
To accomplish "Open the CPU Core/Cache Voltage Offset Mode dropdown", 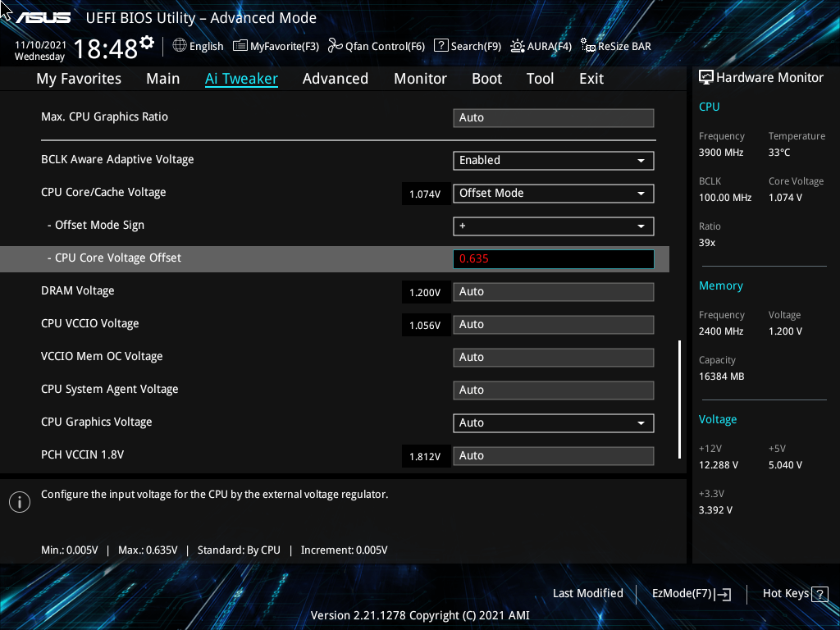I will click(554, 193).
